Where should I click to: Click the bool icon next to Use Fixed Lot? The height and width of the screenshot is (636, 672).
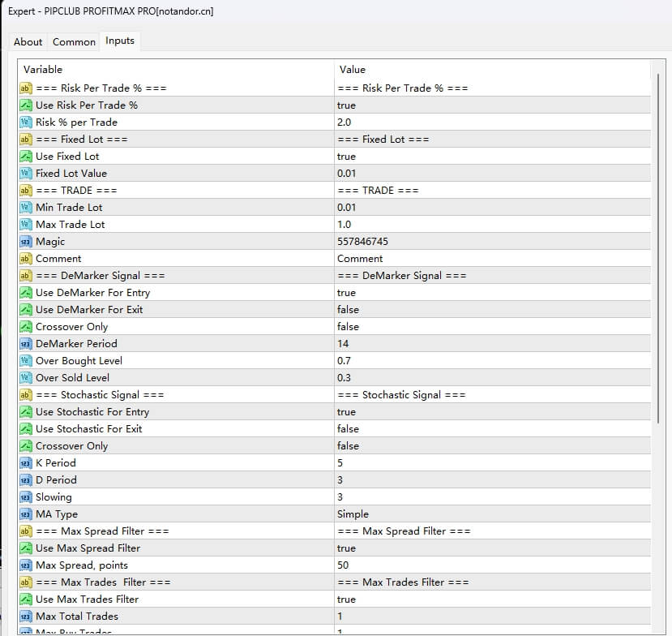26,157
